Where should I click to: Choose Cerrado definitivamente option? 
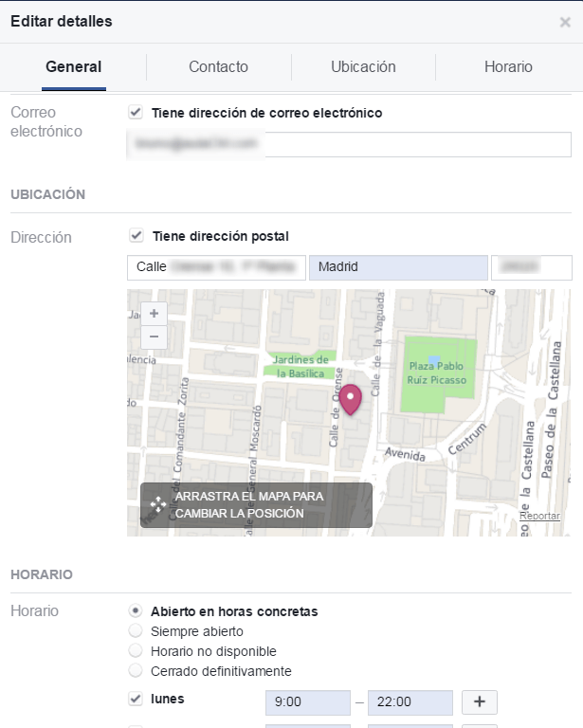pos(136,670)
